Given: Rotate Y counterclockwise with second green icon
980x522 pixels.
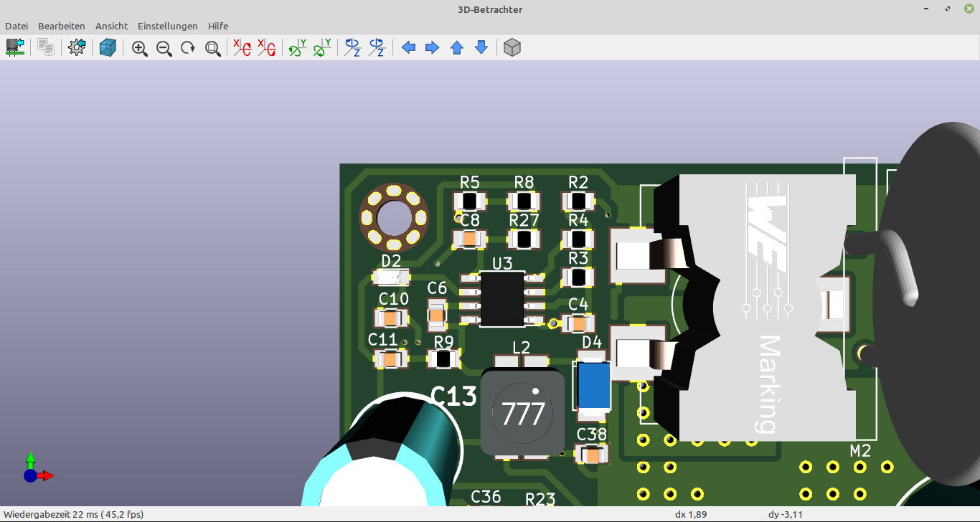Looking at the screenshot, I should click(322, 48).
